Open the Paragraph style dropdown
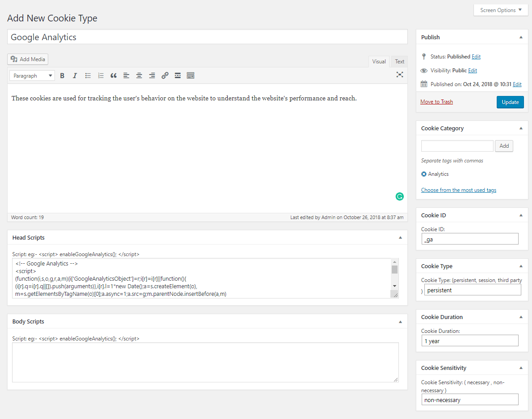The image size is (532, 419). pos(32,75)
